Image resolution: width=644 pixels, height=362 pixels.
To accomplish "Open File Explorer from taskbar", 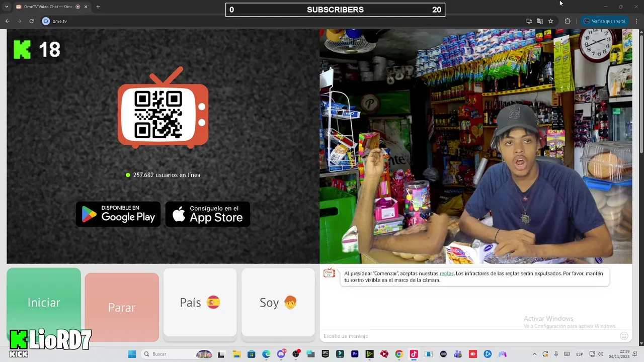I will pyautogui.click(x=236, y=354).
